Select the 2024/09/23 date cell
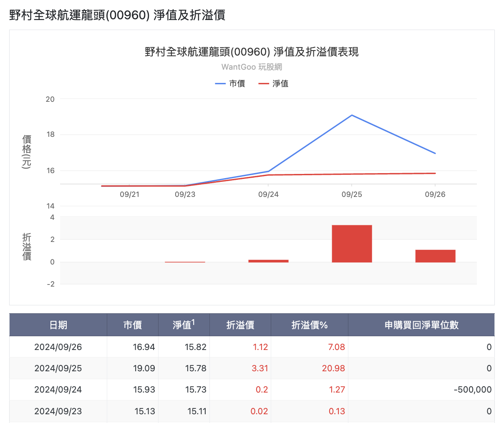504x423 pixels. 58,411
